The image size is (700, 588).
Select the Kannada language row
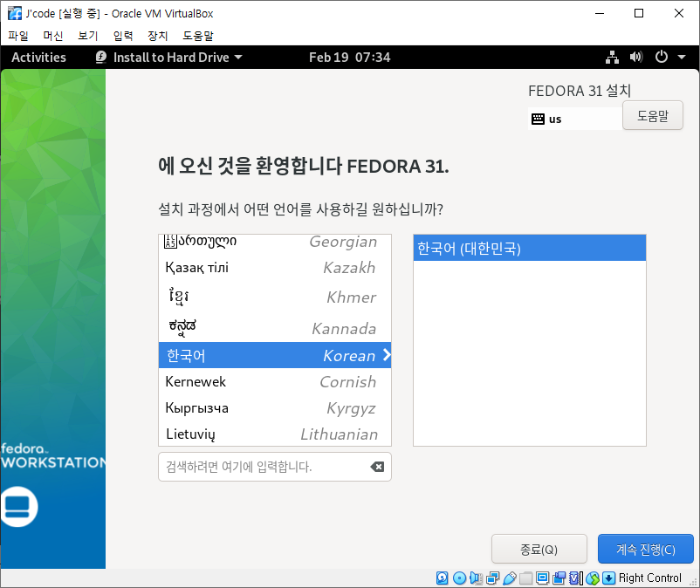(275, 327)
